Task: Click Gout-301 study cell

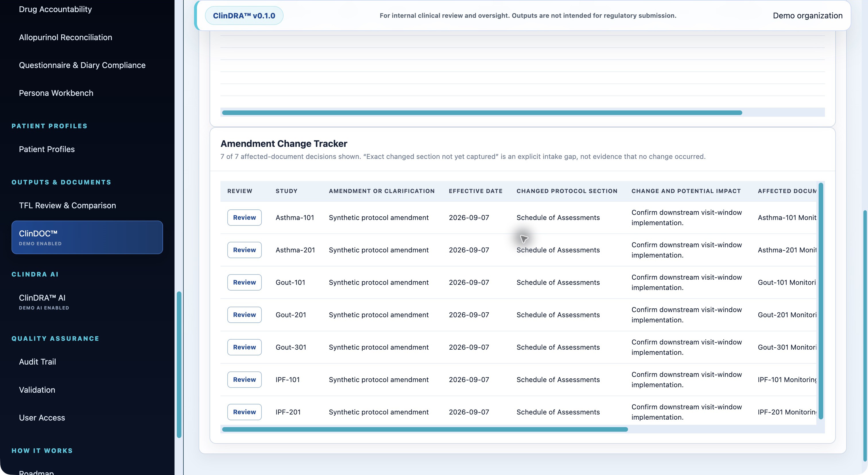Action: pos(291,347)
